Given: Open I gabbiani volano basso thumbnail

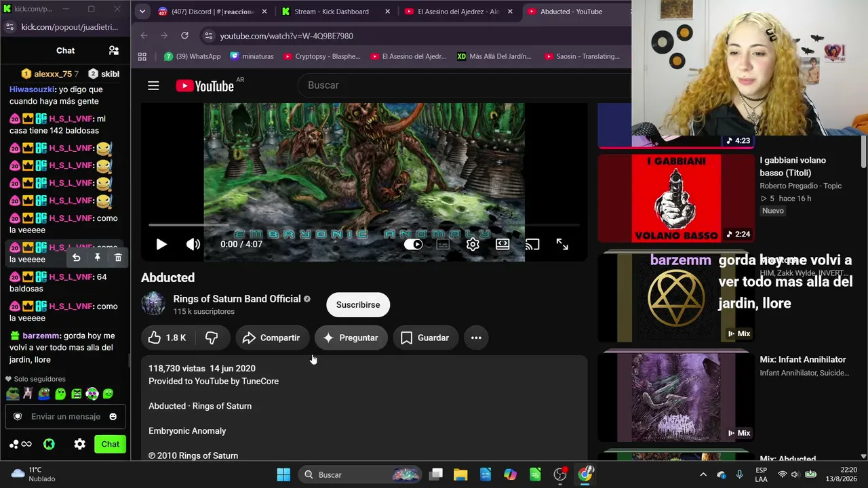Looking at the screenshot, I should [676, 199].
